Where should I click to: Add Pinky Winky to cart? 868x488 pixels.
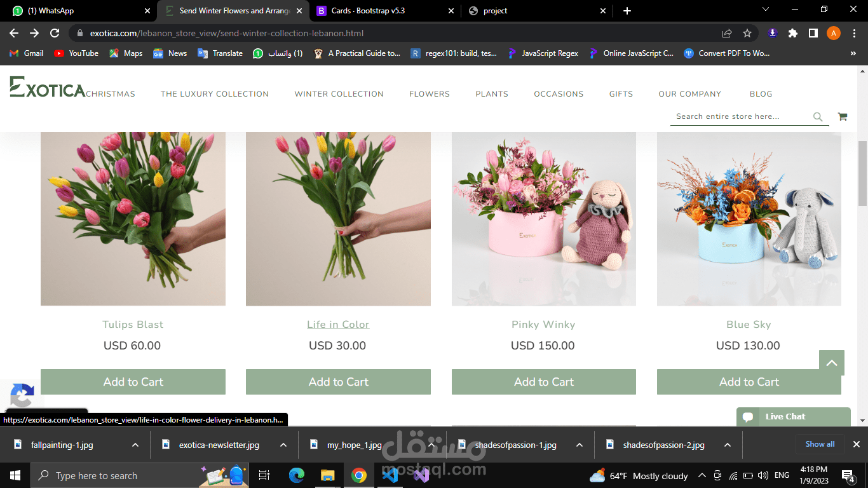(x=543, y=381)
